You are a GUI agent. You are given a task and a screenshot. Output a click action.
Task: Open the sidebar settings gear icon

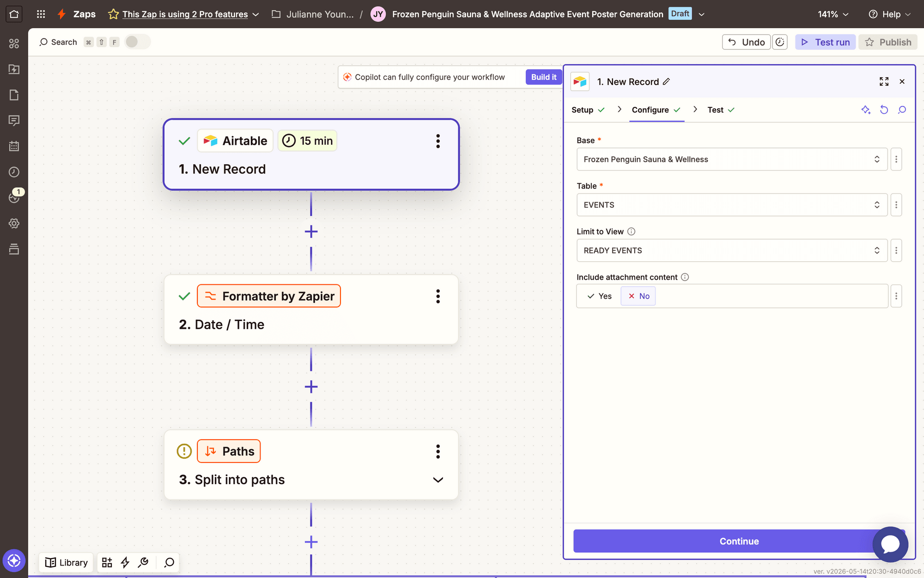(14, 223)
